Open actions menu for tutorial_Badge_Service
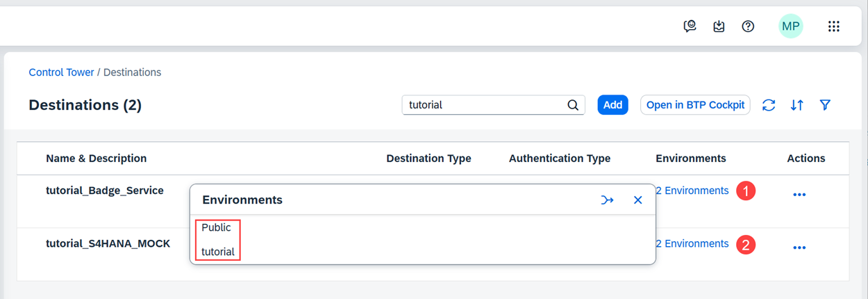 click(799, 195)
